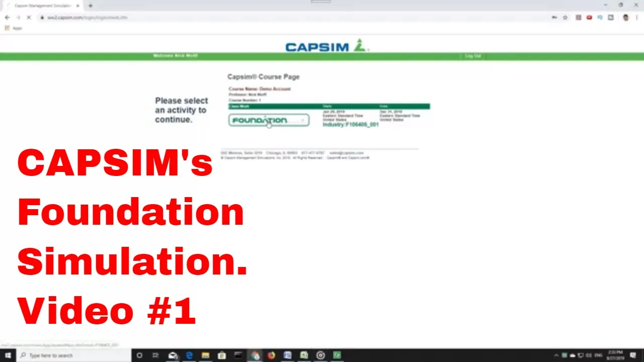Viewport: 644px width, 362px height.
Task: Open File Explorer from taskbar
Action: [205, 355]
